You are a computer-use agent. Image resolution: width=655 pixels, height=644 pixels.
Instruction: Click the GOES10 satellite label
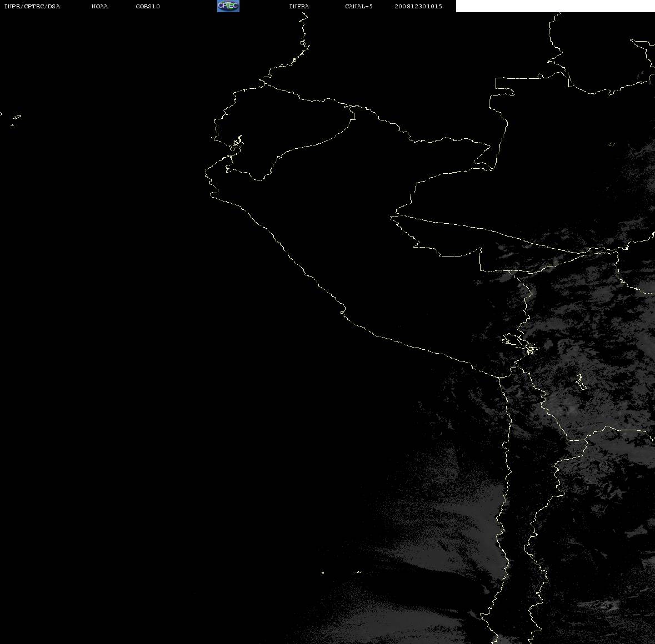pos(148,6)
